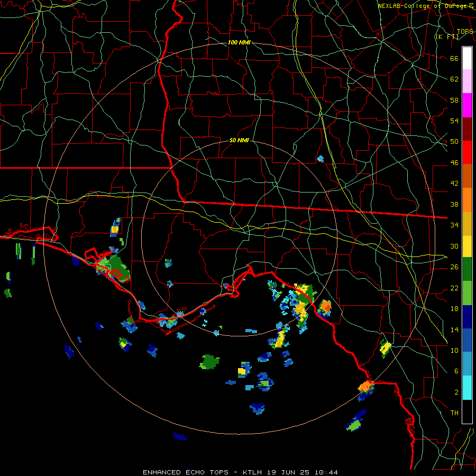
Task: Select the magenta swatch in the color scale
Action: coord(467,105)
